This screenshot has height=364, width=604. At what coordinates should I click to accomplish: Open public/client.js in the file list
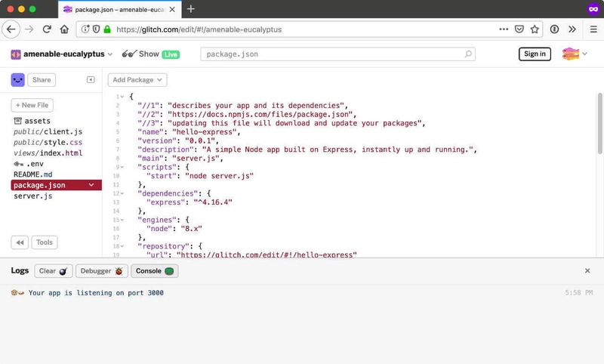click(48, 131)
